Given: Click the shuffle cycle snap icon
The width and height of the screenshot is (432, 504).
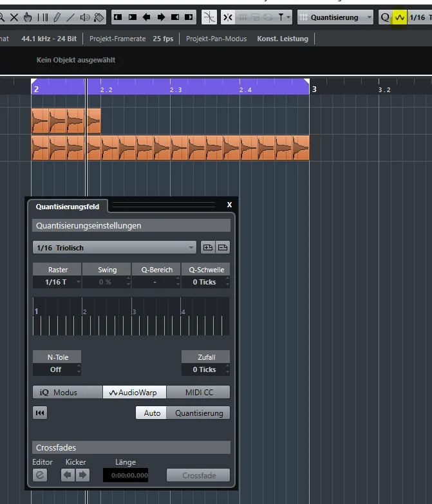Looking at the screenshot, I should pos(268,17).
